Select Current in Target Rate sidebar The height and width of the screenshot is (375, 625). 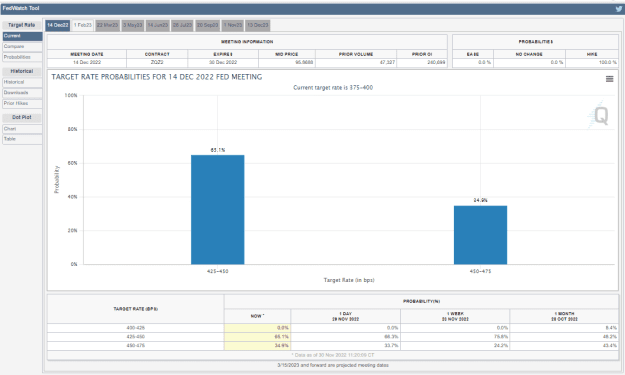pos(22,36)
